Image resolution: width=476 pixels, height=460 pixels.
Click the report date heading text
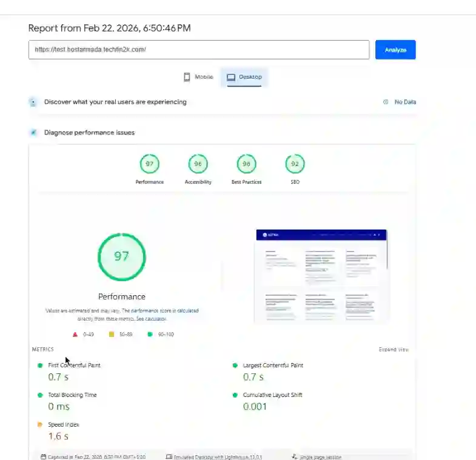point(109,28)
